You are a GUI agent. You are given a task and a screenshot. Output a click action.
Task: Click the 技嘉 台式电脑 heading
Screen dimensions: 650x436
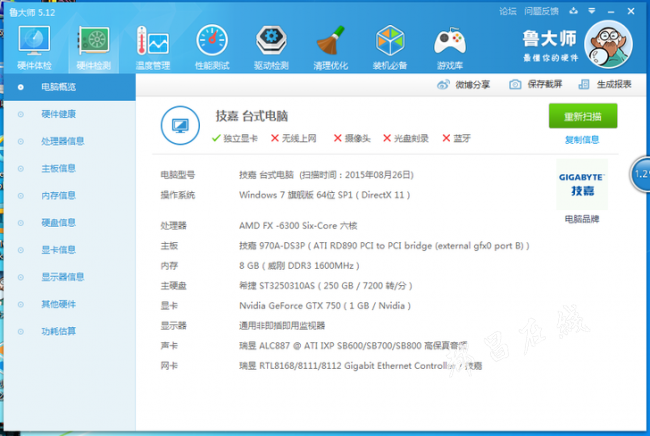pyautogui.click(x=252, y=116)
